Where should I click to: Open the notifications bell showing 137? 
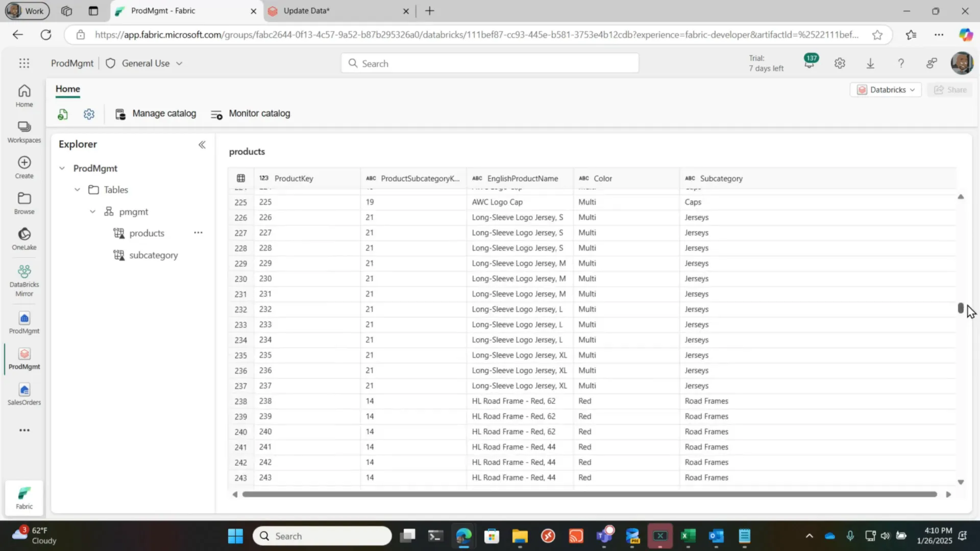click(x=810, y=63)
